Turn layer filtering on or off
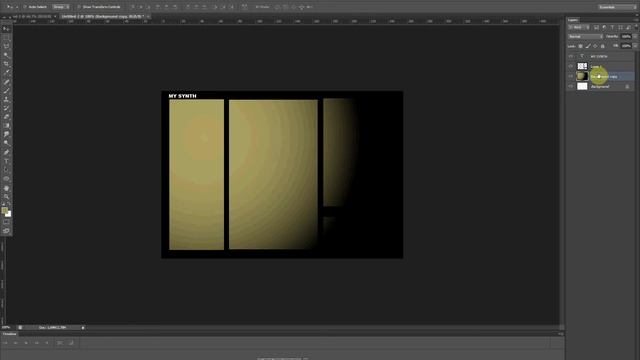 636,27
